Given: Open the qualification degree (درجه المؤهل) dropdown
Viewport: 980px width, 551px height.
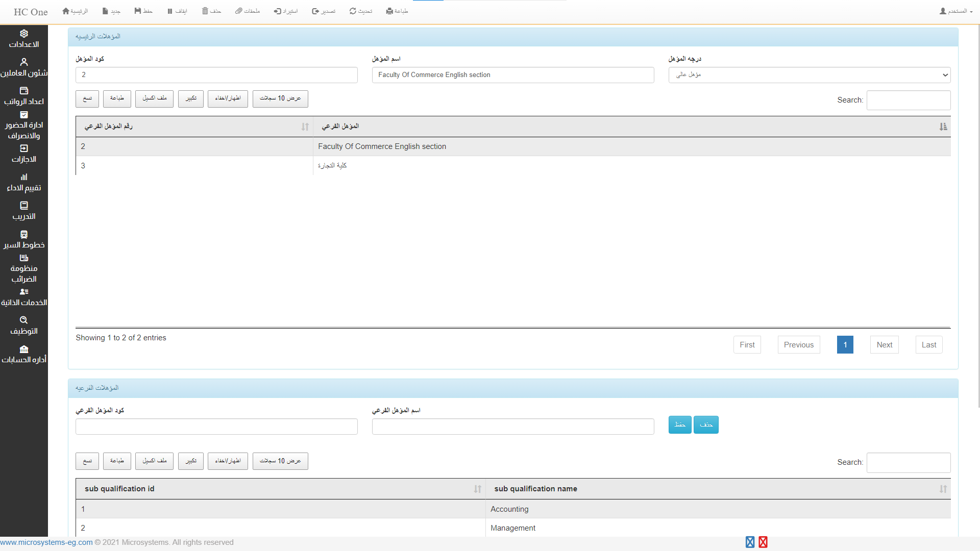Looking at the screenshot, I should click(x=810, y=75).
